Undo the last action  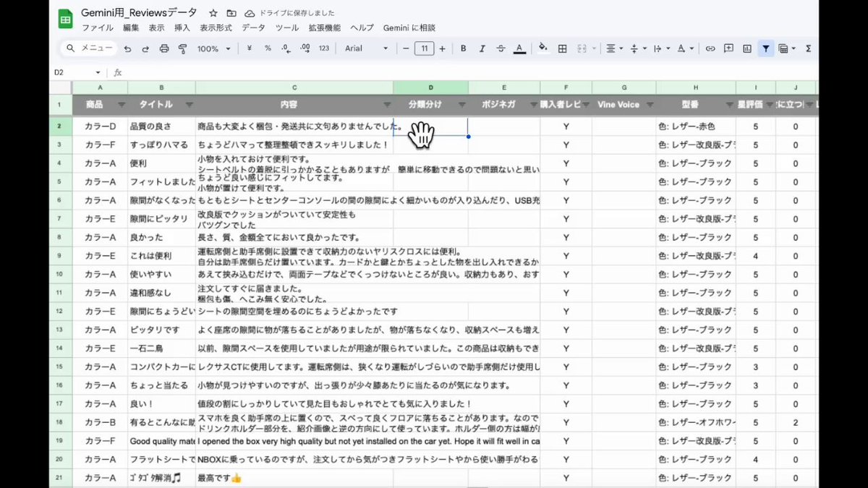point(128,48)
